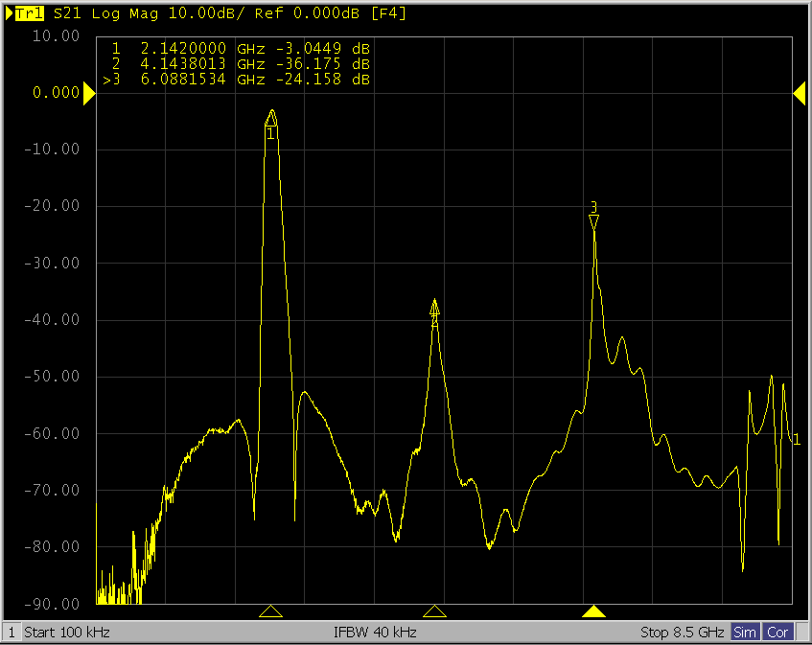Click the IFBW 40 kHz status text
Image resolution: width=812 pixels, height=645 pixels.
(x=375, y=633)
